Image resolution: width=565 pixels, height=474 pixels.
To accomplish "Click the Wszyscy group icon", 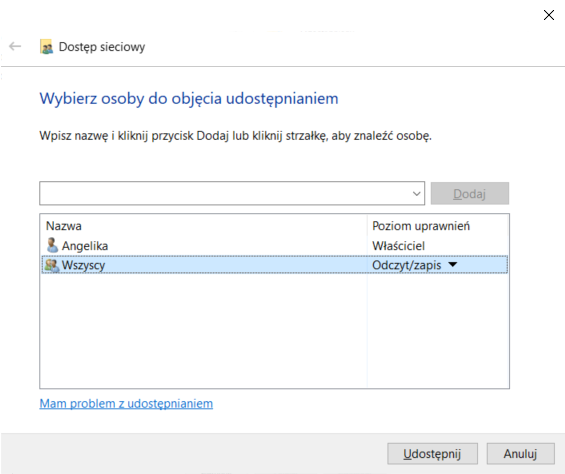I will click(x=52, y=265).
